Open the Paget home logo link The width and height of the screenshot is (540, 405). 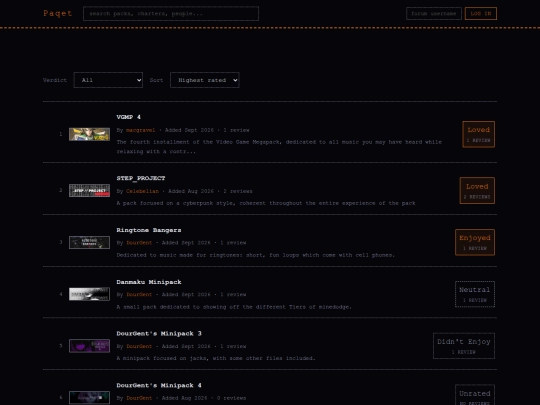click(x=58, y=13)
